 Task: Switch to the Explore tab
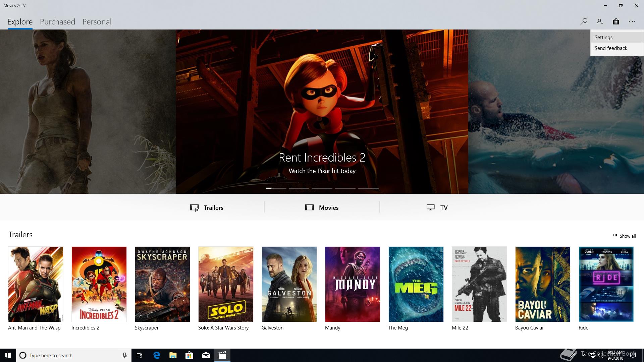tap(20, 22)
